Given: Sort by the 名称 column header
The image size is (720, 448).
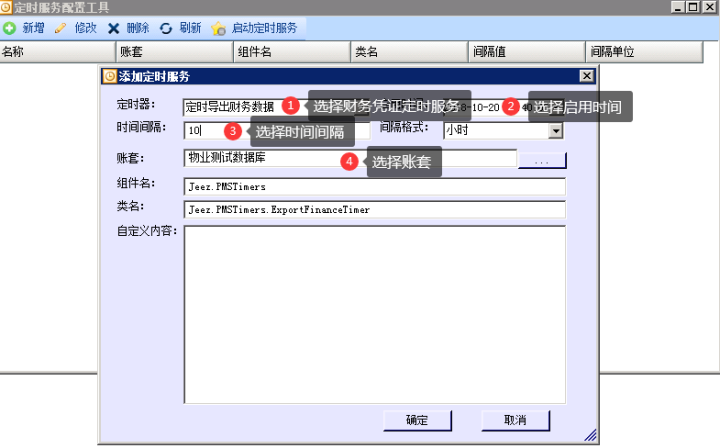Looking at the screenshot, I should (x=57, y=51).
